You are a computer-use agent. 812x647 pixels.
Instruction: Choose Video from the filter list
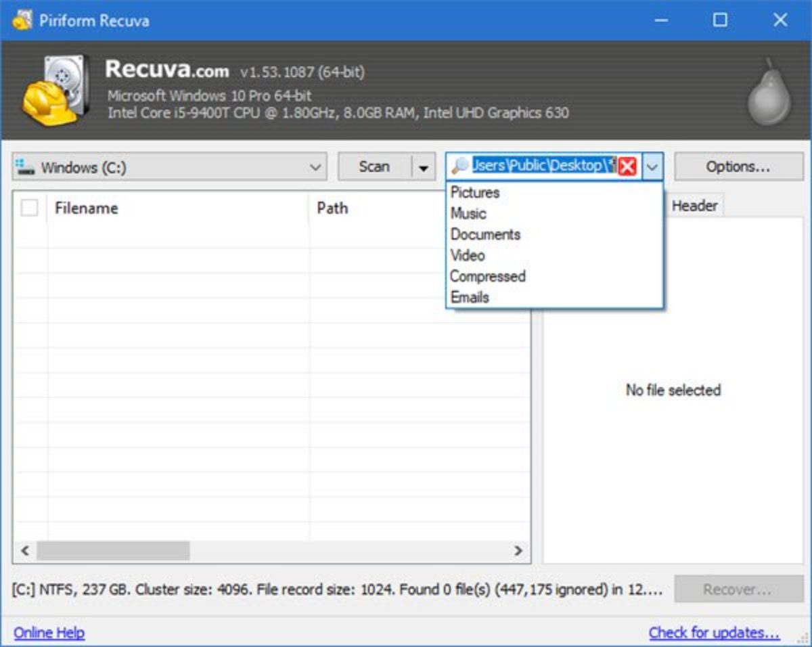coord(468,255)
